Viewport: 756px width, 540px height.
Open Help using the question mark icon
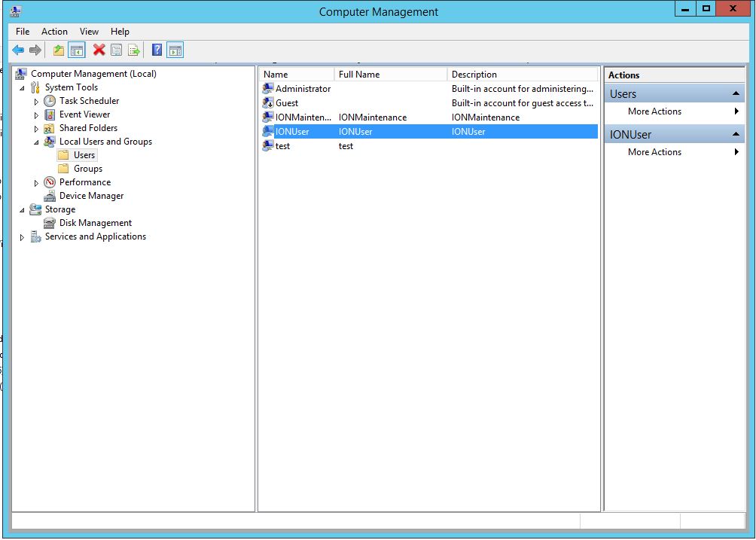[x=157, y=50]
